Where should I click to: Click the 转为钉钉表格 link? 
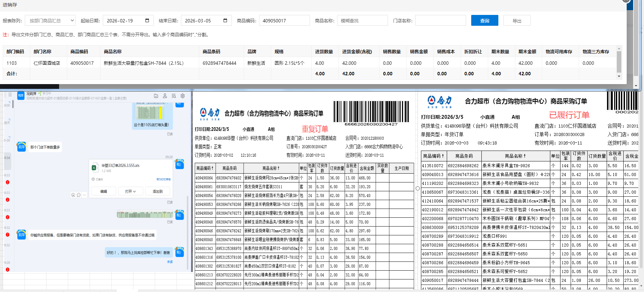[163, 179]
